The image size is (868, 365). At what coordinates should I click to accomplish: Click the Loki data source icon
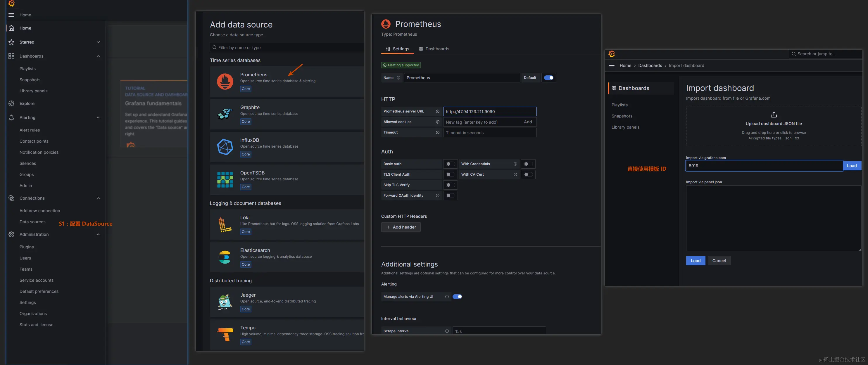[x=225, y=225]
